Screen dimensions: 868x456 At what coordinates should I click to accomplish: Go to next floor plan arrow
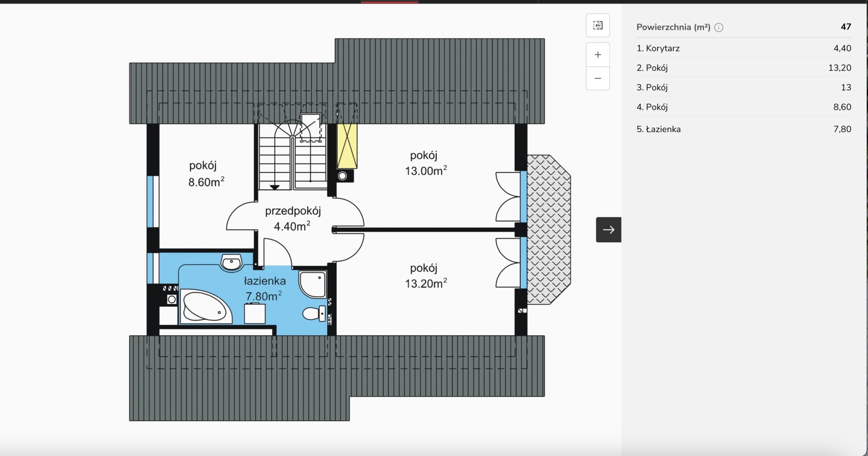[608, 230]
